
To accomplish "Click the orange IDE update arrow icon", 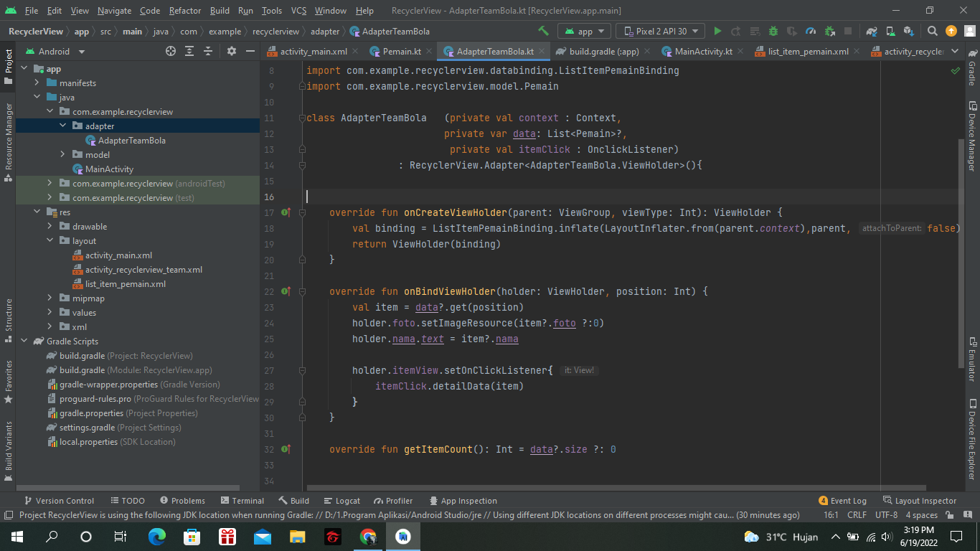I will (951, 31).
